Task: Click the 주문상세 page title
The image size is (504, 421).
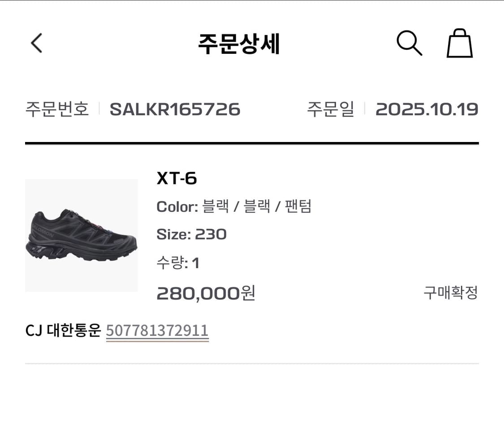Action: [239, 44]
